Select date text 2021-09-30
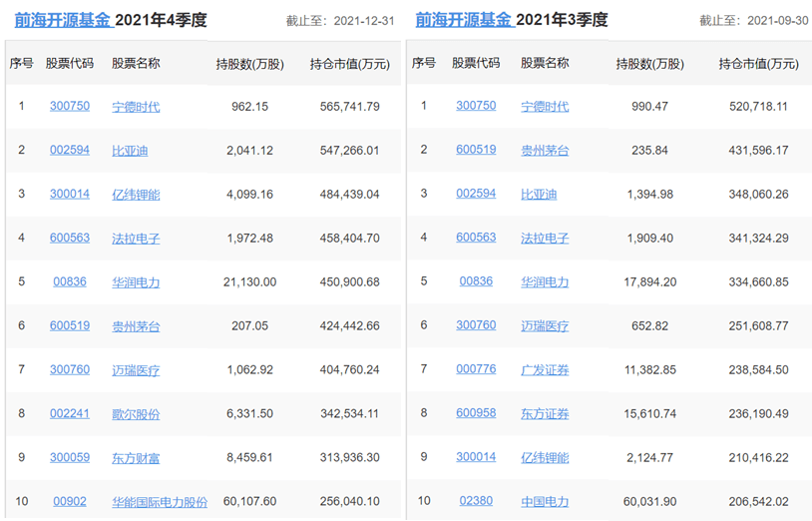This screenshot has height=521, width=812. click(x=778, y=20)
